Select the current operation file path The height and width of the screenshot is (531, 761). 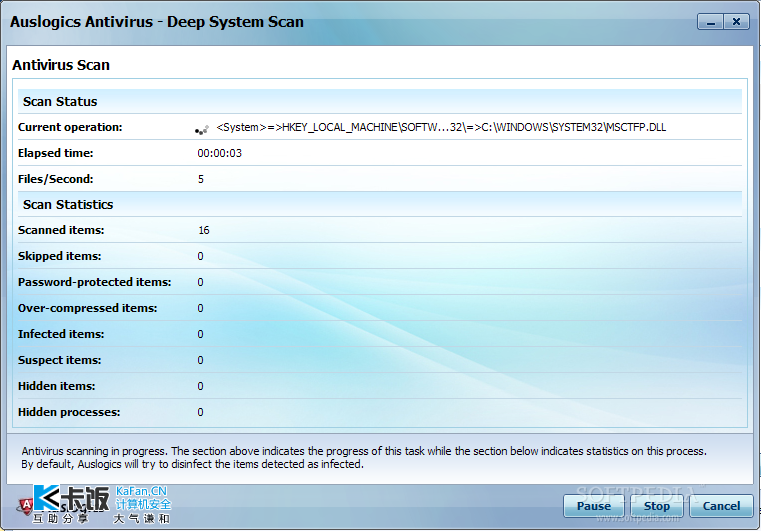click(441, 127)
